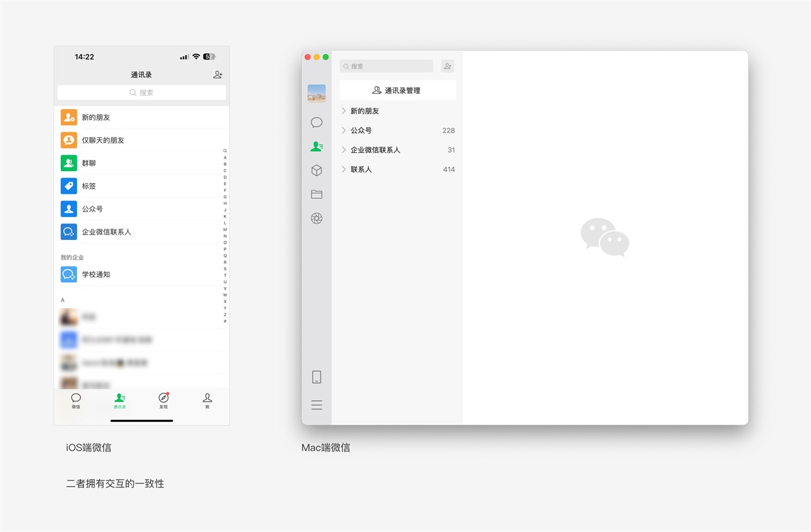Select the green Contacts icon in Mac sidebar
The image size is (811, 532).
pos(316,146)
